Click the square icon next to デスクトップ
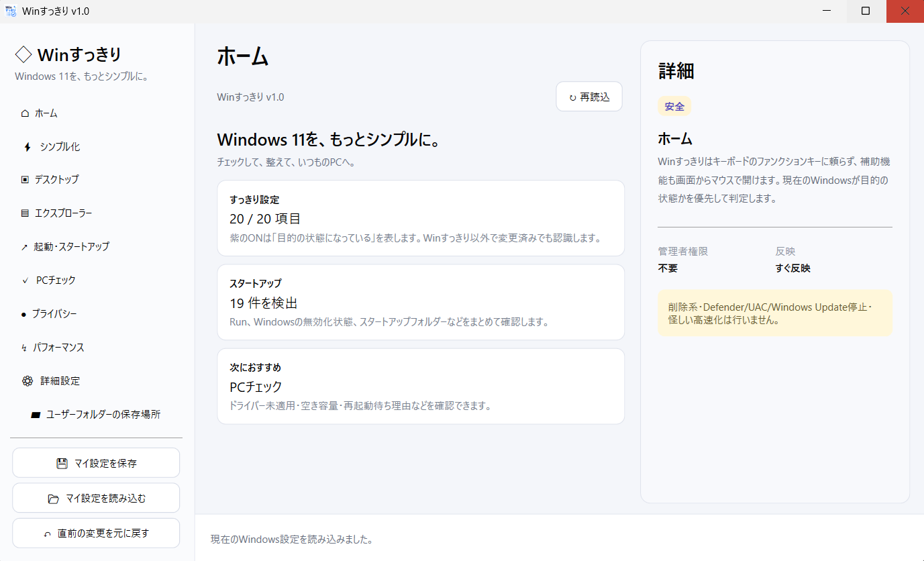Screen dimensions: 924x561 25,180
